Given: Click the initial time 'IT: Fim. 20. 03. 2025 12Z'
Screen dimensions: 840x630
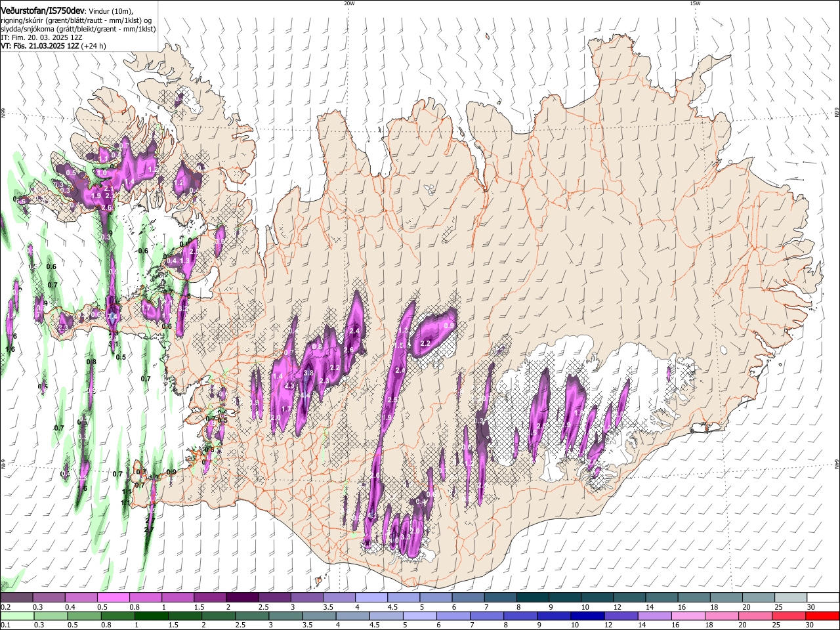Looking at the screenshot, I should click(x=41, y=37).
